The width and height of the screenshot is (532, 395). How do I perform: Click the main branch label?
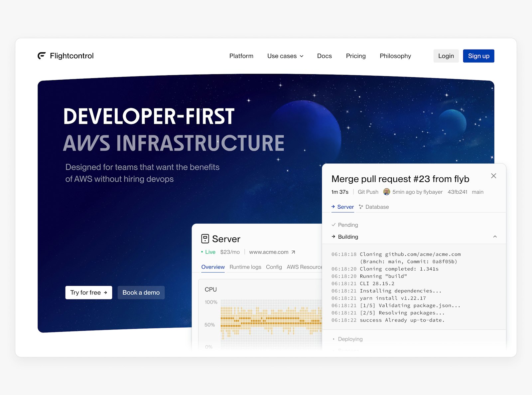477,192
